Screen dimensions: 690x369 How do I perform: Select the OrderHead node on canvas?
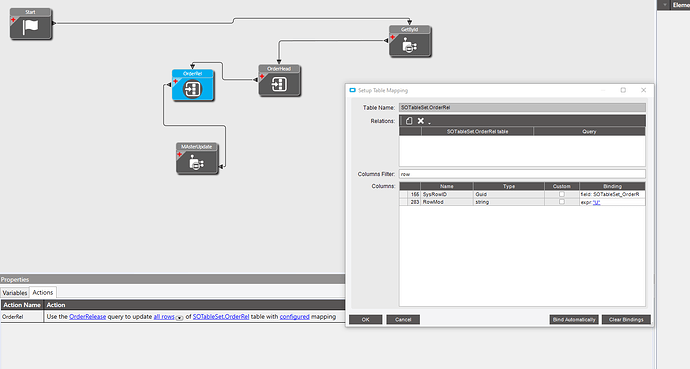[x=279, y=81]
